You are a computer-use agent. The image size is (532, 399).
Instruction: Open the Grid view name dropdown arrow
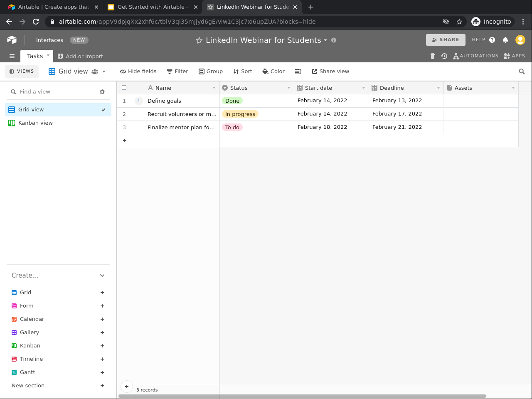[104, 71]
